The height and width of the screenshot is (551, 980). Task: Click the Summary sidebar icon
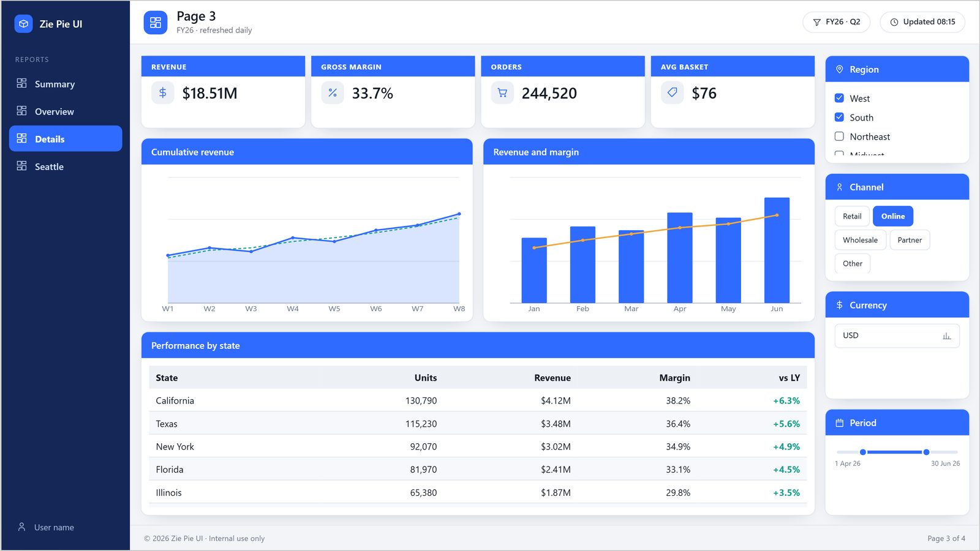pyautogui.click(x=21, y=83)
